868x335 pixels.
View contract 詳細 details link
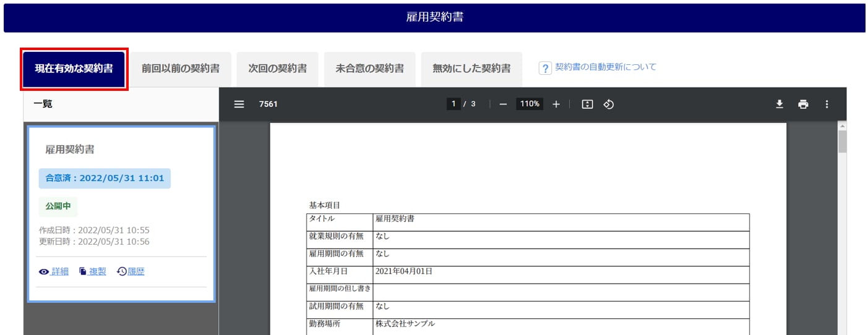point(59,271)
